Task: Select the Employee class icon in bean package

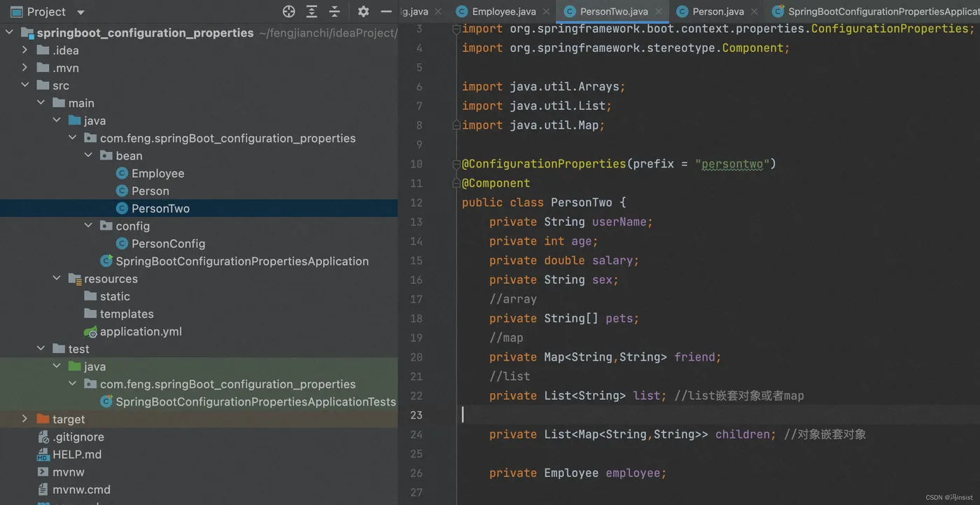Action: pyautogui.click(x=122, y=173)
